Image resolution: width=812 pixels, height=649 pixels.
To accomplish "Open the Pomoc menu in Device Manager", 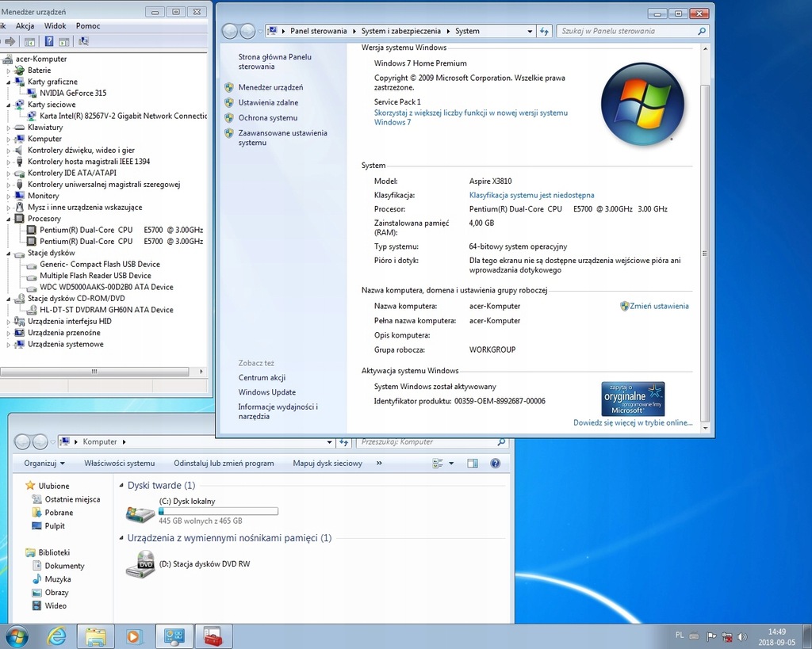I will 88,26.
